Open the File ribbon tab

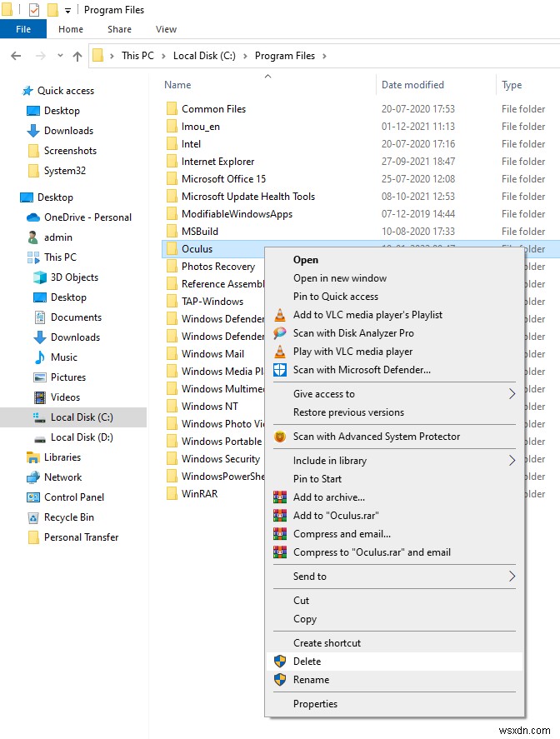point(23,29)
